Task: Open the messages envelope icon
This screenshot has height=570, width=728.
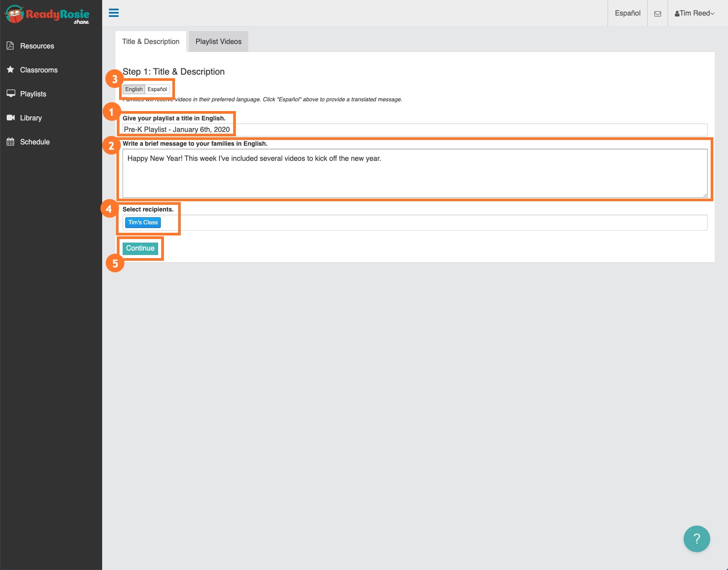Action: [657, 13]
